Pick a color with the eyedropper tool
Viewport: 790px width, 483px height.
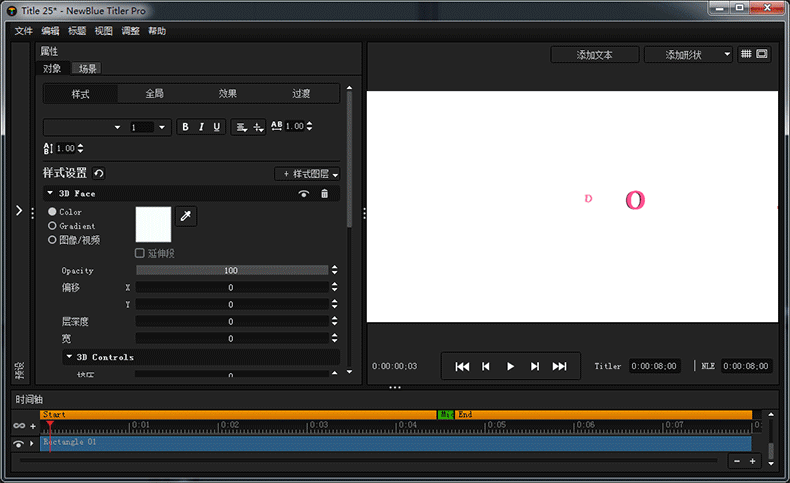(186, 216)
